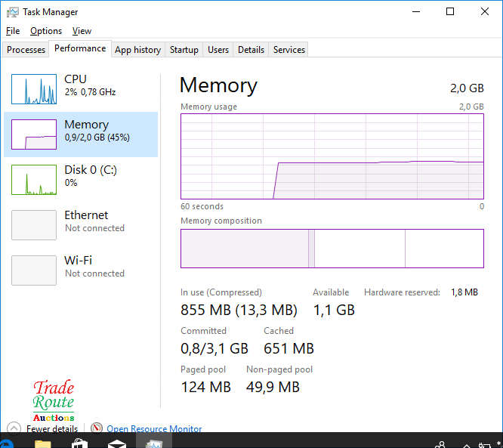Go to the Startup tab
Screen dimensions: 503x448
[184, 50]
